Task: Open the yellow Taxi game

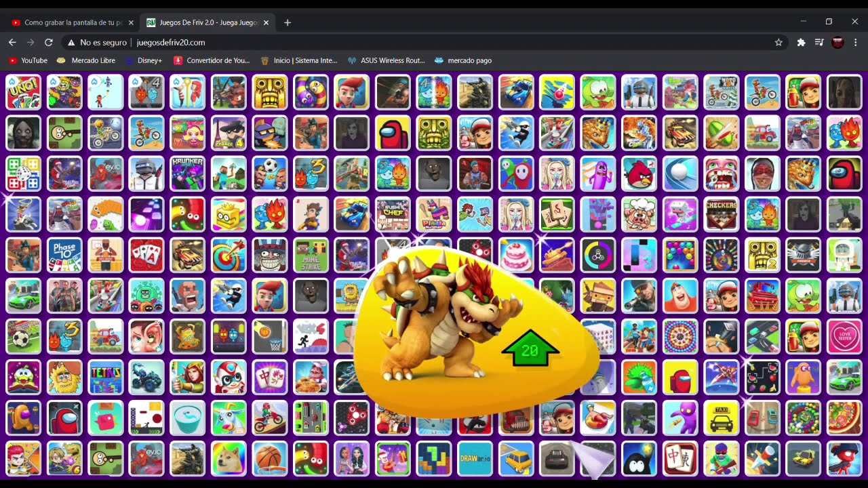Action: 721,418
